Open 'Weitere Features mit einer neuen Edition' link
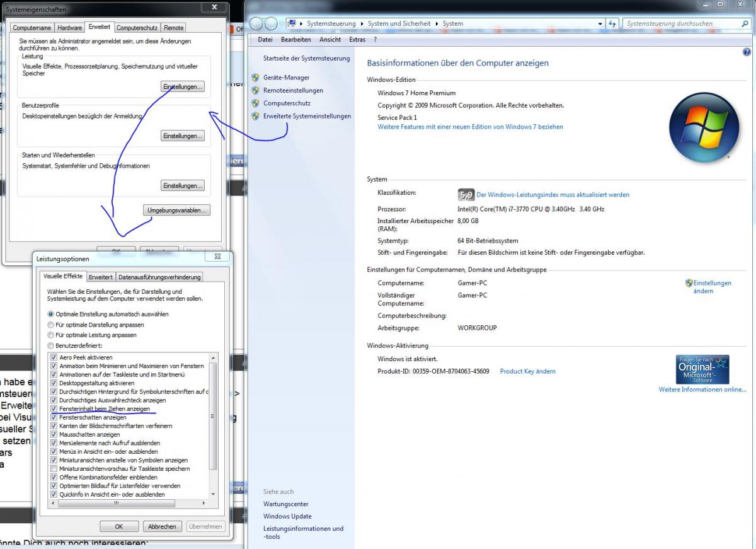Image resolution: width=756 pixels, height=549 pixels. tap(471, 127)
